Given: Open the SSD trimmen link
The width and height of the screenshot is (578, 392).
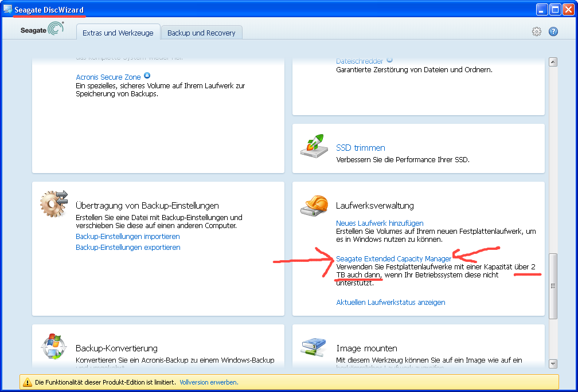Looking at the screenshot, I should pyautogui.click(x=361, y=148).
